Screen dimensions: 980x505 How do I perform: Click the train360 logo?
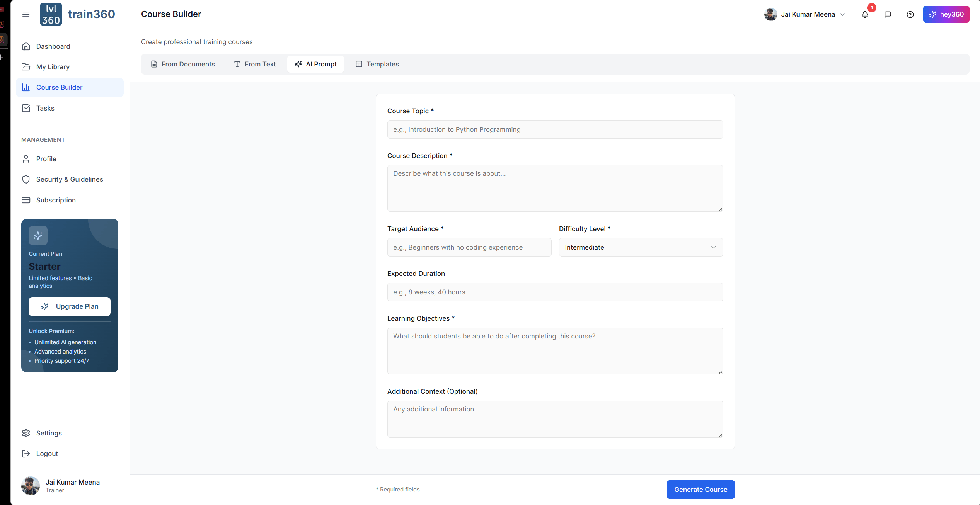[77, 14]
